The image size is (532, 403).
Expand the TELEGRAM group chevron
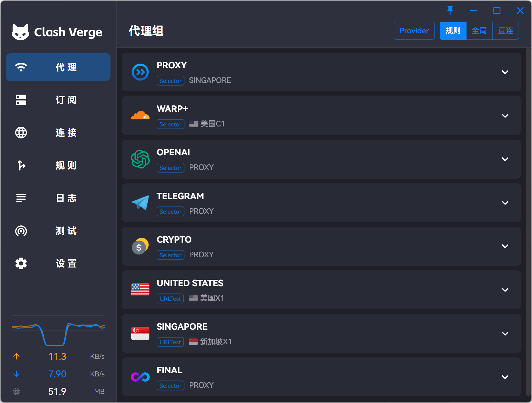505,203
